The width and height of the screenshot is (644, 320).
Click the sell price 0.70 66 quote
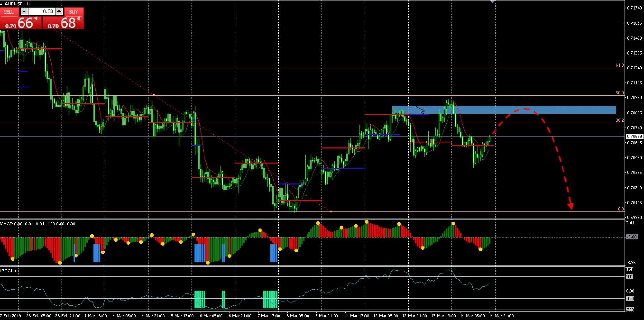21,23
